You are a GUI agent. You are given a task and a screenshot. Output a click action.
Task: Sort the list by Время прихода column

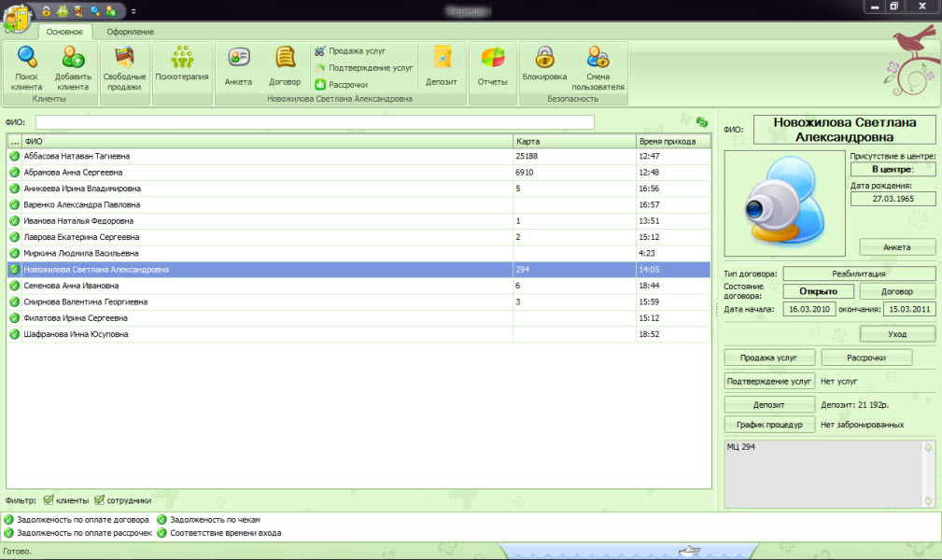tap(672, 141)
